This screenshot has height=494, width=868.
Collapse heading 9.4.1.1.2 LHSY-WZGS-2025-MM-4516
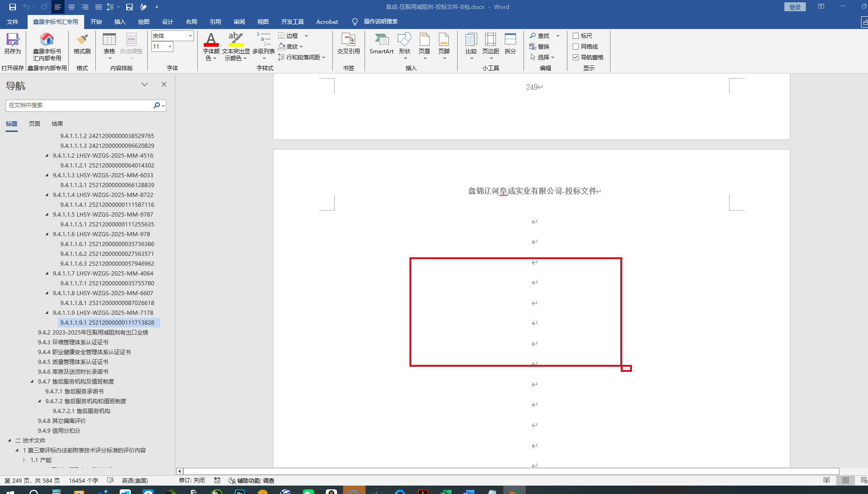coord(47,155)
